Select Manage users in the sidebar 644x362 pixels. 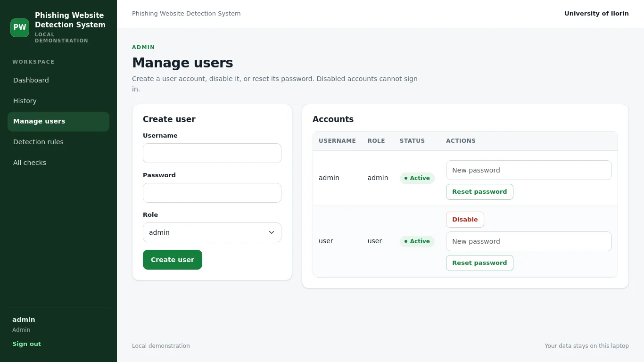coord(58,122)
